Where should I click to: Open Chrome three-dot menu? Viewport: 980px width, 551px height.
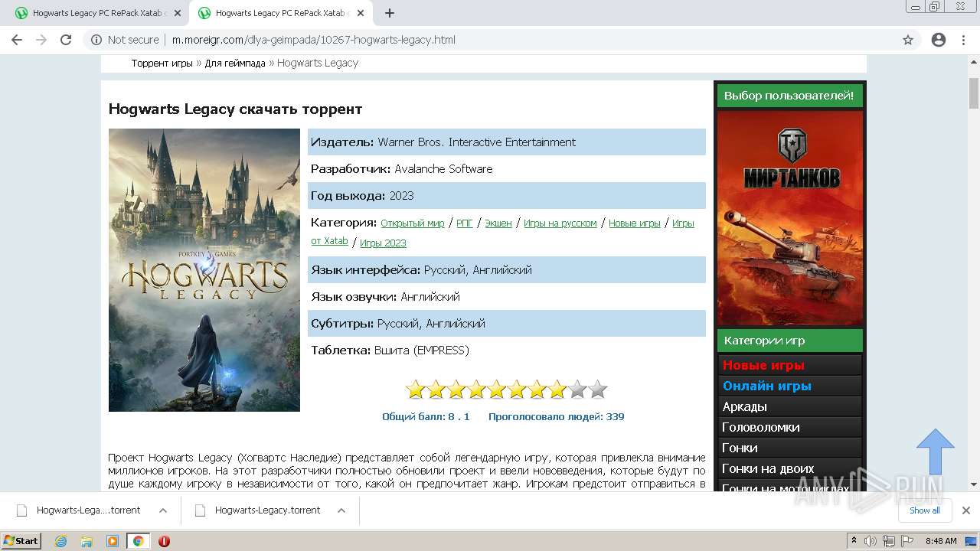[x=963, y=40]
